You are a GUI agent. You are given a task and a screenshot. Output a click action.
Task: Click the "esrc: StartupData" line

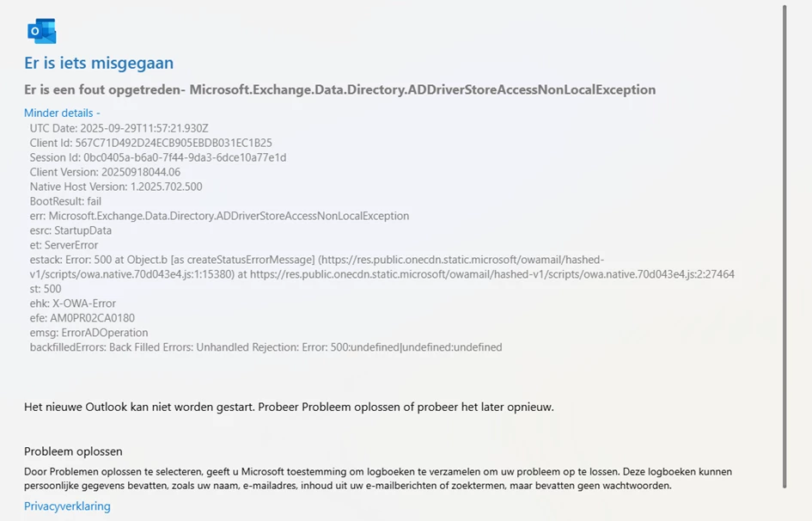(70, 230)
